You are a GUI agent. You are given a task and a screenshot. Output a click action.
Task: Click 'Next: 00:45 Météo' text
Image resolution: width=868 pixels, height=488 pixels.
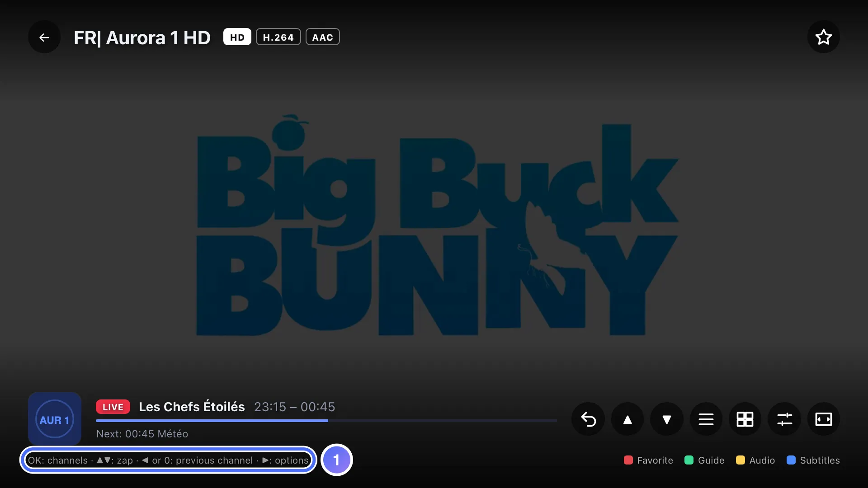coord(142,434)
